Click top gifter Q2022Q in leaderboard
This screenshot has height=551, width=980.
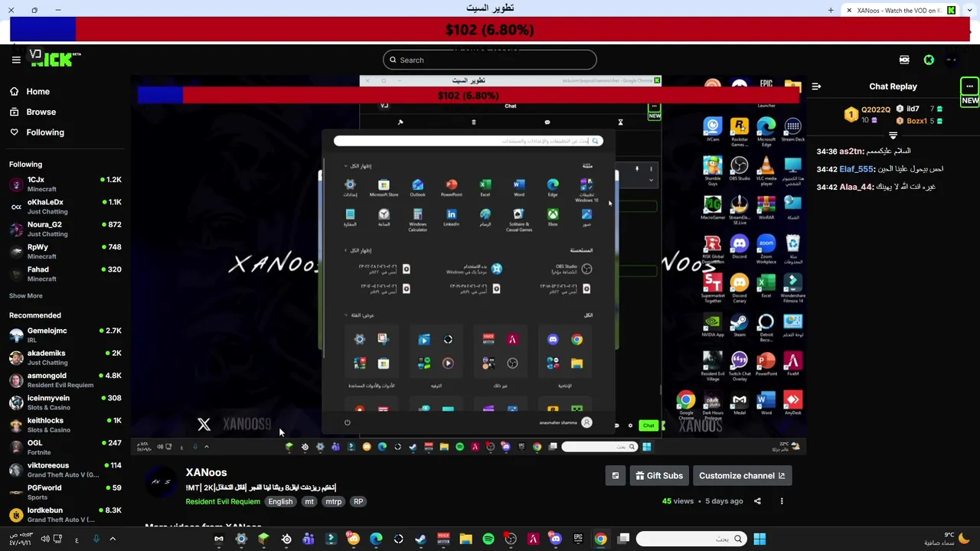[876, 109]
